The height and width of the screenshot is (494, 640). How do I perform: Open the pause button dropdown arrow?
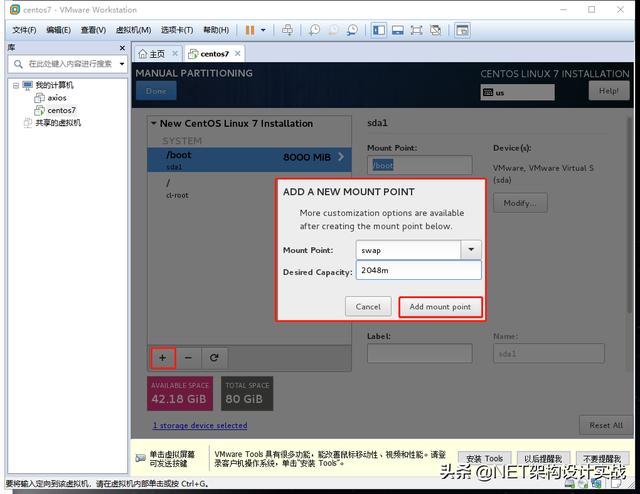click(x=263, y=30)
